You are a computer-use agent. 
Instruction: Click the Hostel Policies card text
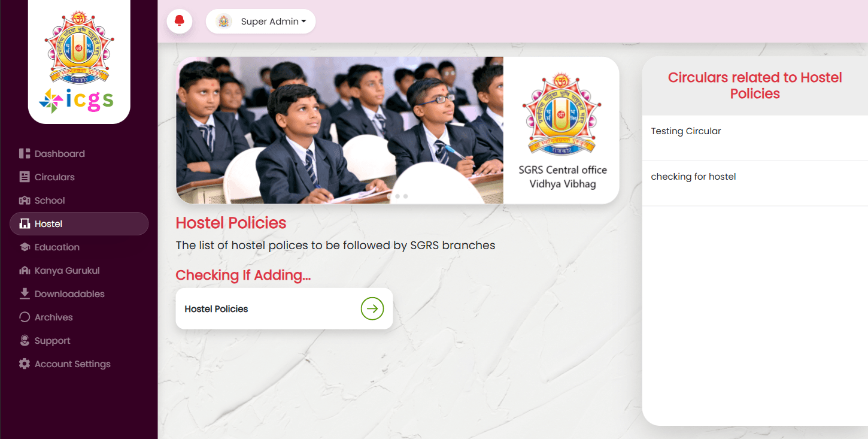click(216, 309)
